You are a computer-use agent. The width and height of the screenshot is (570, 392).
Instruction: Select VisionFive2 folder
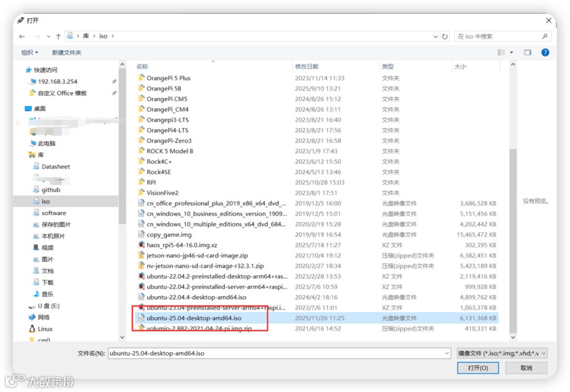tap(163, 193)
